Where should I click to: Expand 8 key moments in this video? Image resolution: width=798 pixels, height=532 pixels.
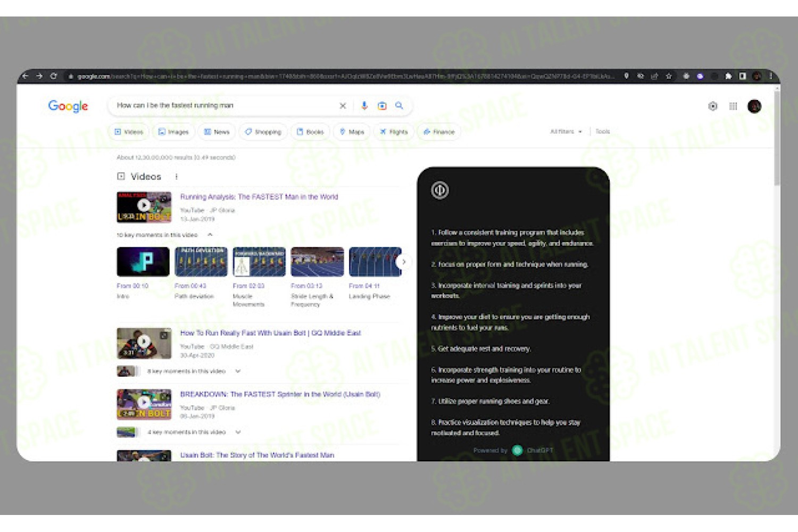pos(238,371)
